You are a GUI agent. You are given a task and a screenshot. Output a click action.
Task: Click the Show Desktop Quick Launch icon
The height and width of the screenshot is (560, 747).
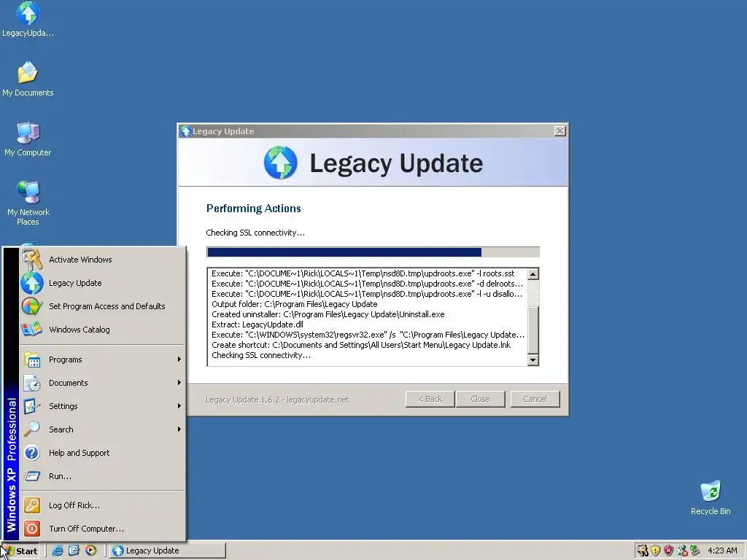coord(74,551)
